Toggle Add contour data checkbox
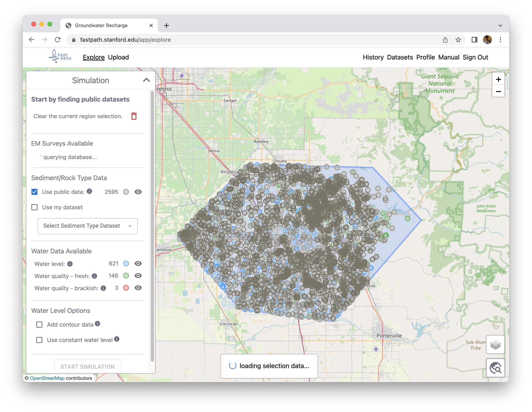This screenshot has height=412, width=532. click(39, 324)
